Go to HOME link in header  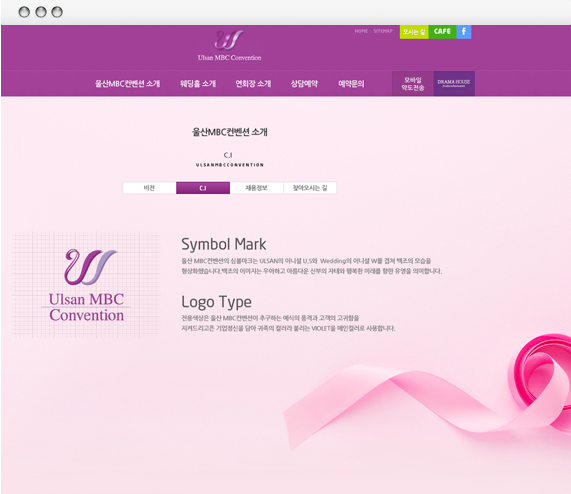click(x=361, y=31)
